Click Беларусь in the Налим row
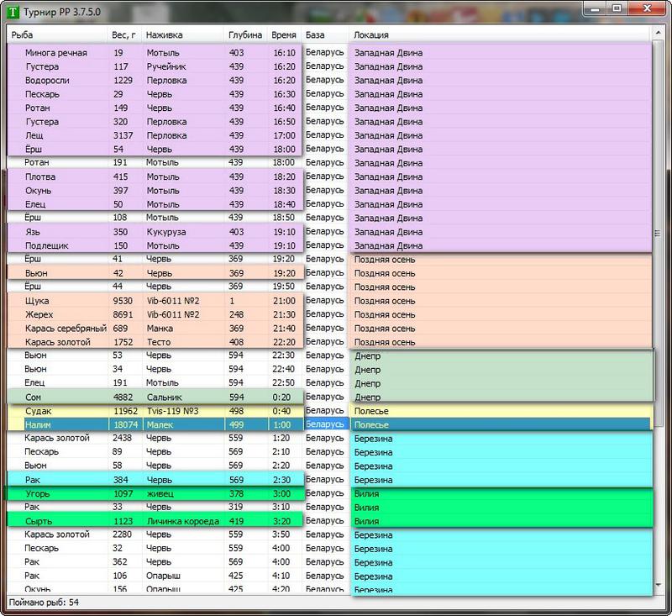 [x=325, y=424]
